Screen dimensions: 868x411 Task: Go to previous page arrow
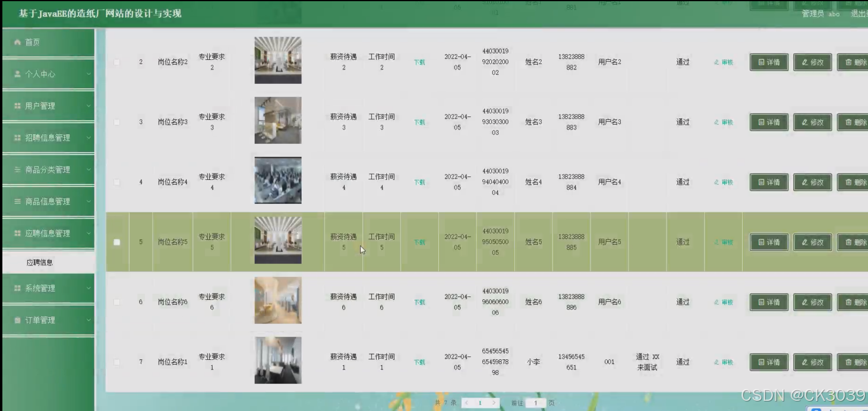(466, 403)
